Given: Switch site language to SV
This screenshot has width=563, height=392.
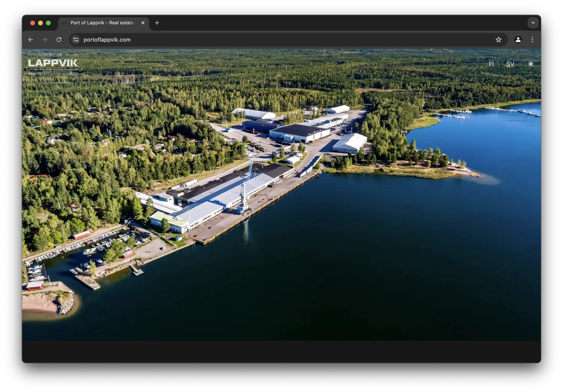Looking at the screenshot, I should [x=510, y=64].
